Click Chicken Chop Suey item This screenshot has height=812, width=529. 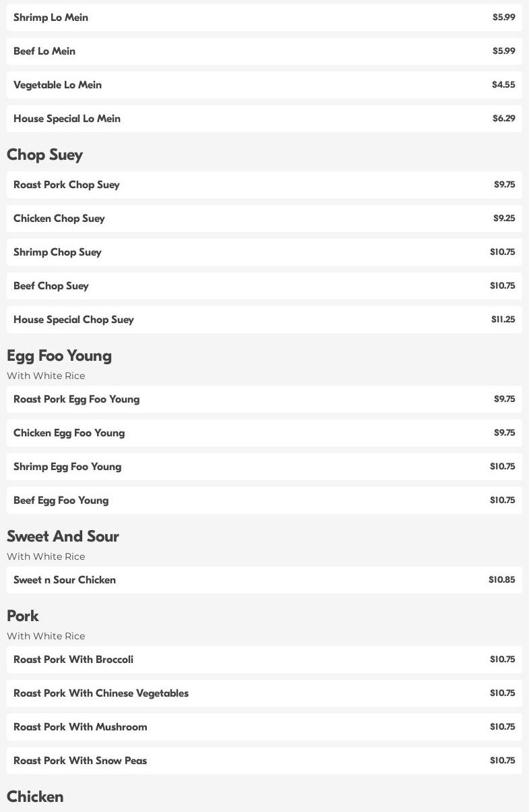coord(264,219)
